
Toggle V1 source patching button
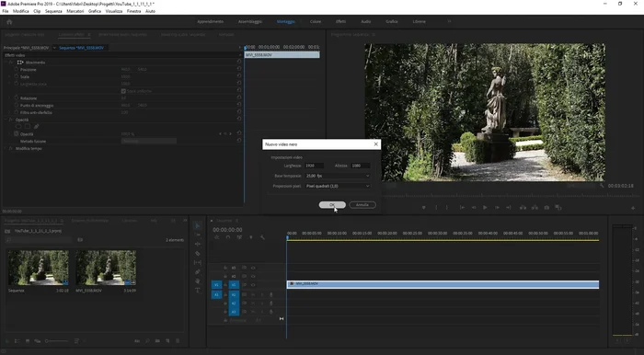coord(216,285)
